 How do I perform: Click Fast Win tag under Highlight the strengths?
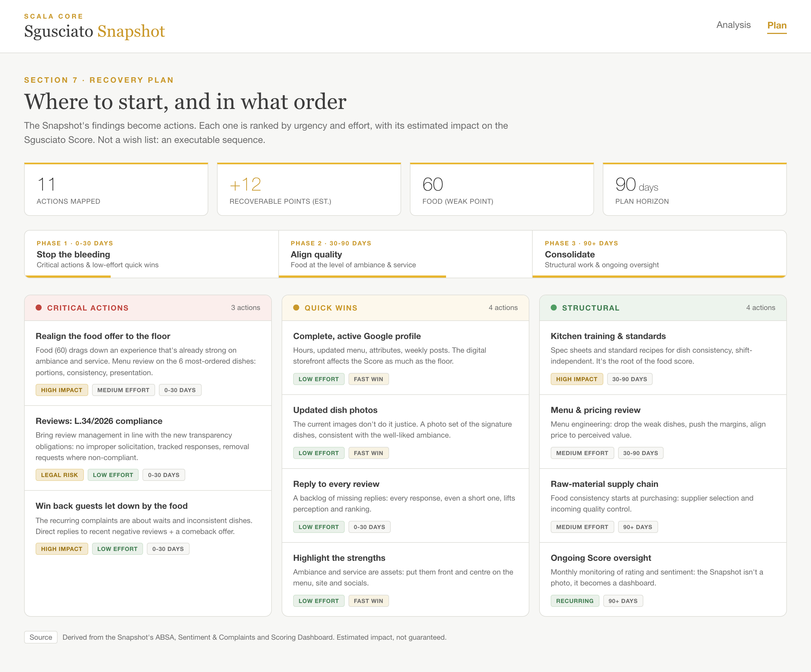coord(369,601)
